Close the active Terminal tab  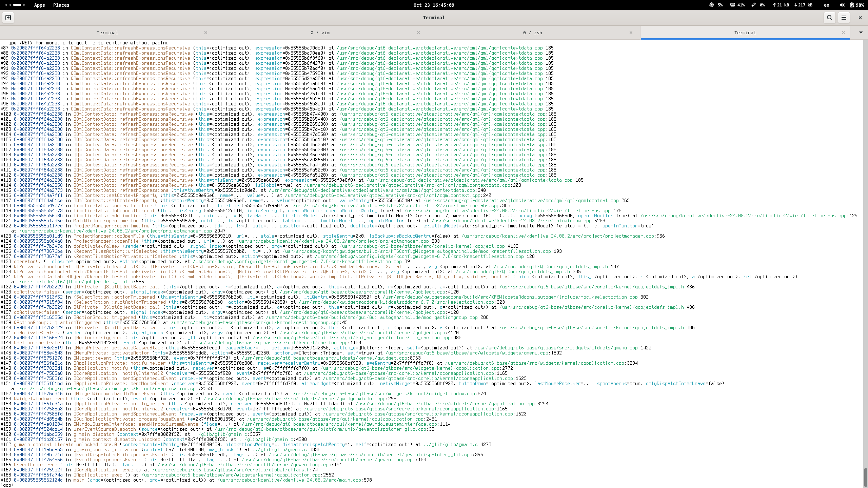click(x=843, y=33)
